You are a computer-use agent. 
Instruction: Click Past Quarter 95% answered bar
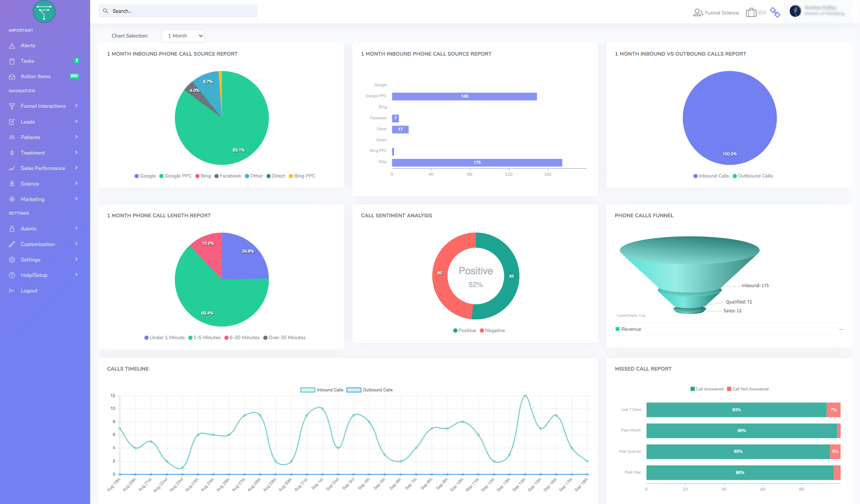point(738,451)
